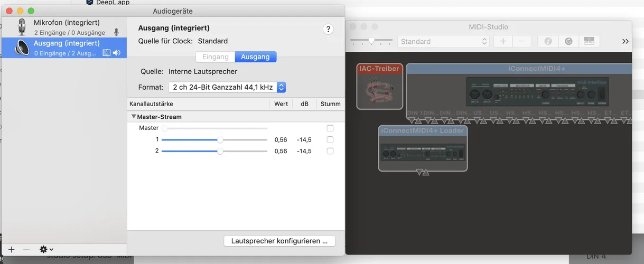This screenshot has height=264, width=644.
Task: Open the Format dropdown
Action: coord(227,87)
